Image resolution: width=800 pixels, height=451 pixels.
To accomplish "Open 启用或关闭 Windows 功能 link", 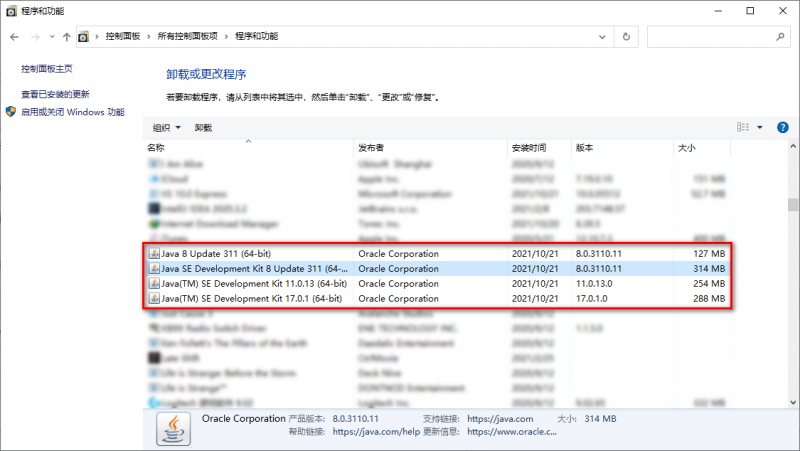I will pyautogui.click(x=72, y=112).
